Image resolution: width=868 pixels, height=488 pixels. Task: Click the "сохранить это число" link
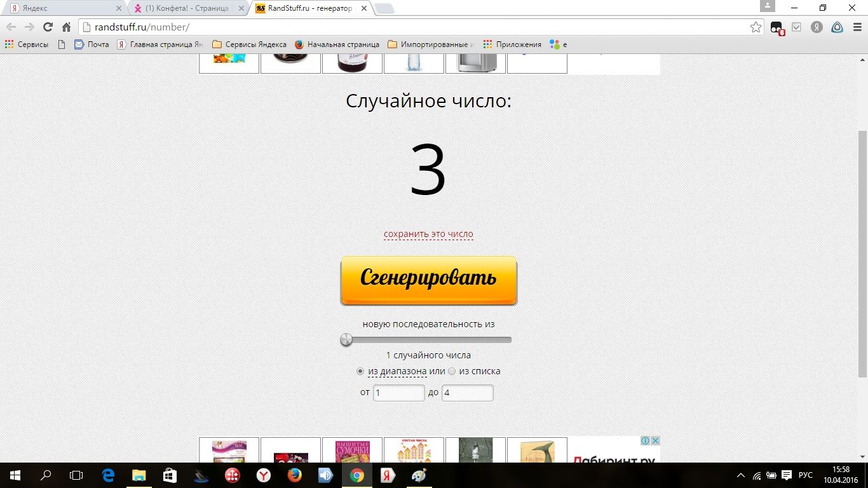pos(428,234)
